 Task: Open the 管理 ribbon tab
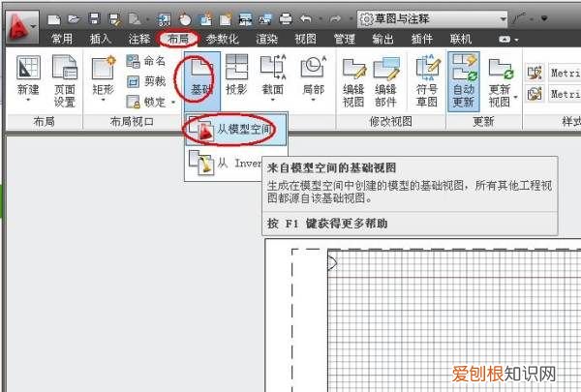tap(344, 39)
